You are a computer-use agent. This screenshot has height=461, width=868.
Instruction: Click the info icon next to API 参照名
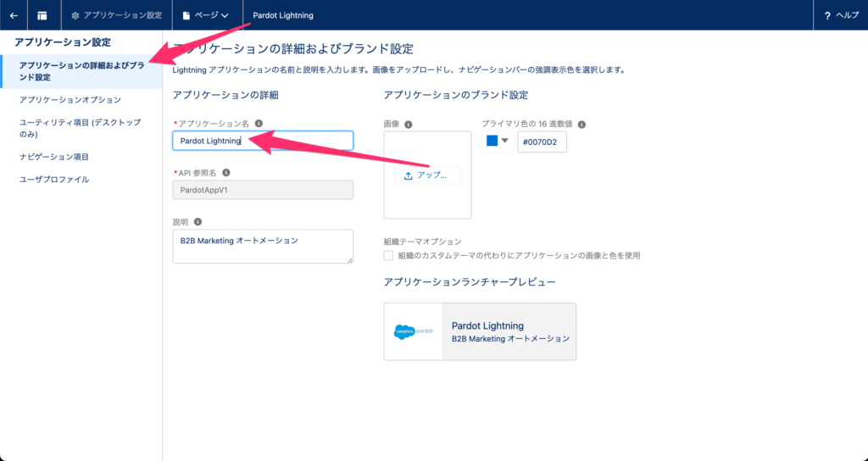(226, 172)
